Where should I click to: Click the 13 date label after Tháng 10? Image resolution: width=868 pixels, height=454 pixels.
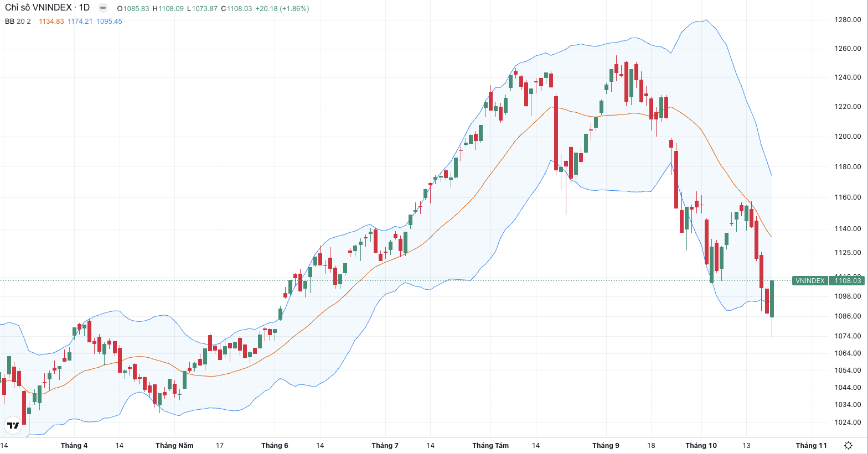(746, 445)
